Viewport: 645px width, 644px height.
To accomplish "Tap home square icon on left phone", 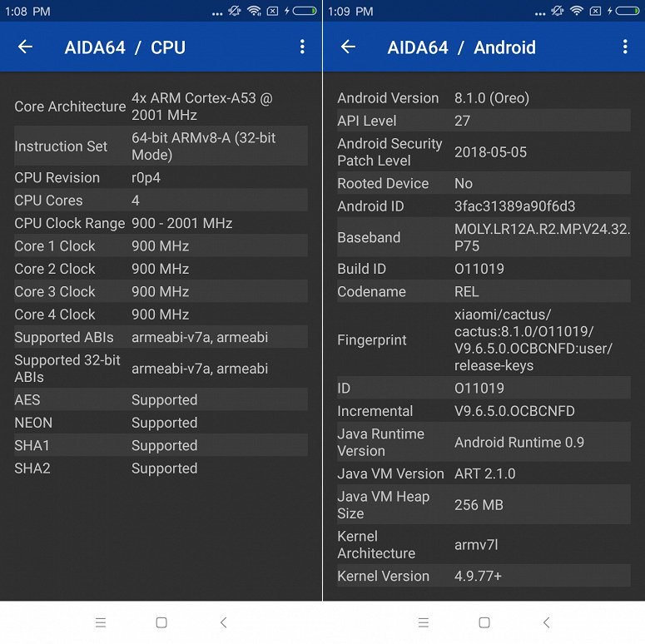I will pyautogui.click(x=161, y=622).
